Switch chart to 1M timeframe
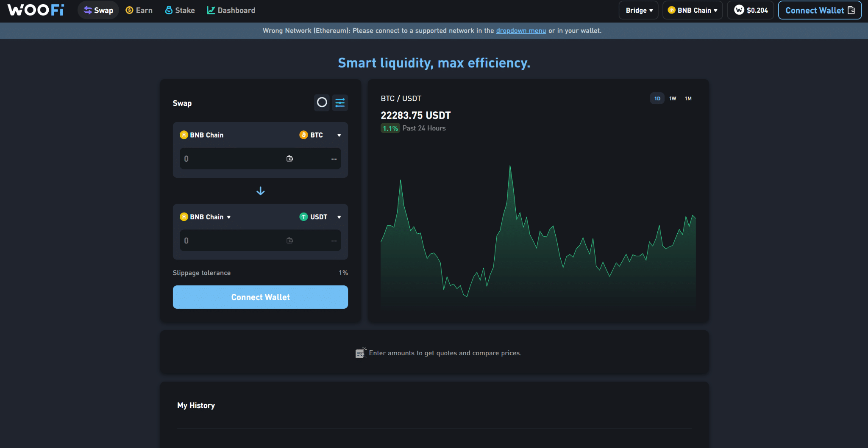Image resolution: width=868 pixels, height=448 pixels. pyautogui.click(x=688, y=99)
